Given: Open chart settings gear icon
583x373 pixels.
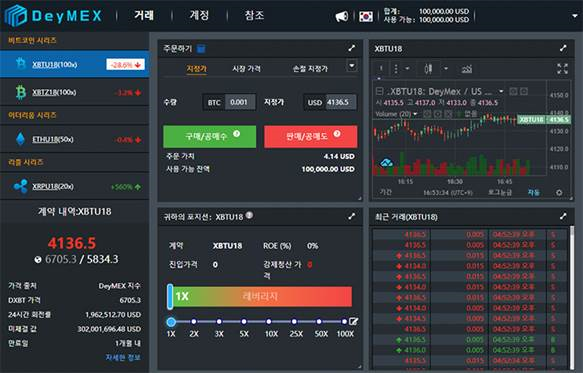Looking at the screenshot, I should pyautogui.click(x=559, y=192).
